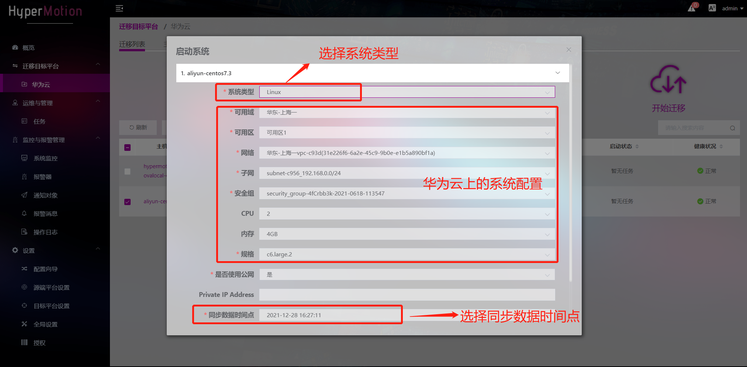Click the Private IP Address input field

[407, 295]
